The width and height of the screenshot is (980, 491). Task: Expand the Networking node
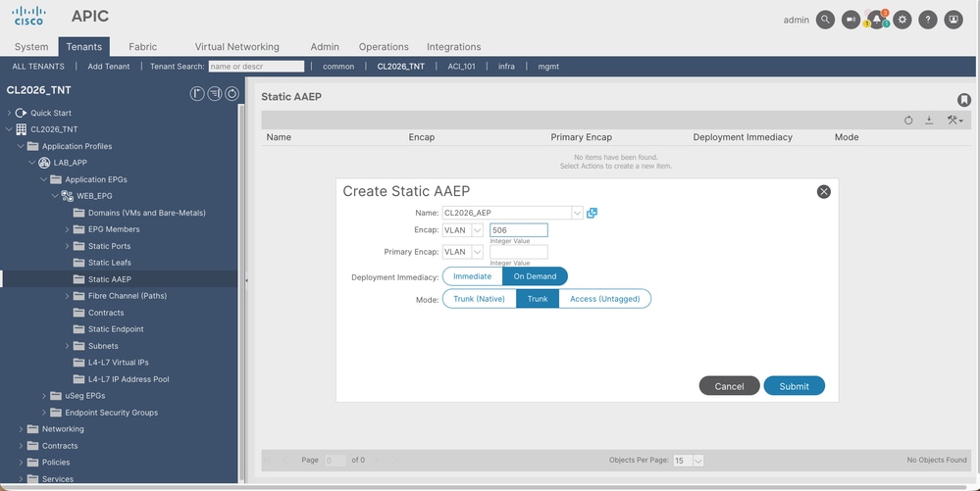click(21, 429)
